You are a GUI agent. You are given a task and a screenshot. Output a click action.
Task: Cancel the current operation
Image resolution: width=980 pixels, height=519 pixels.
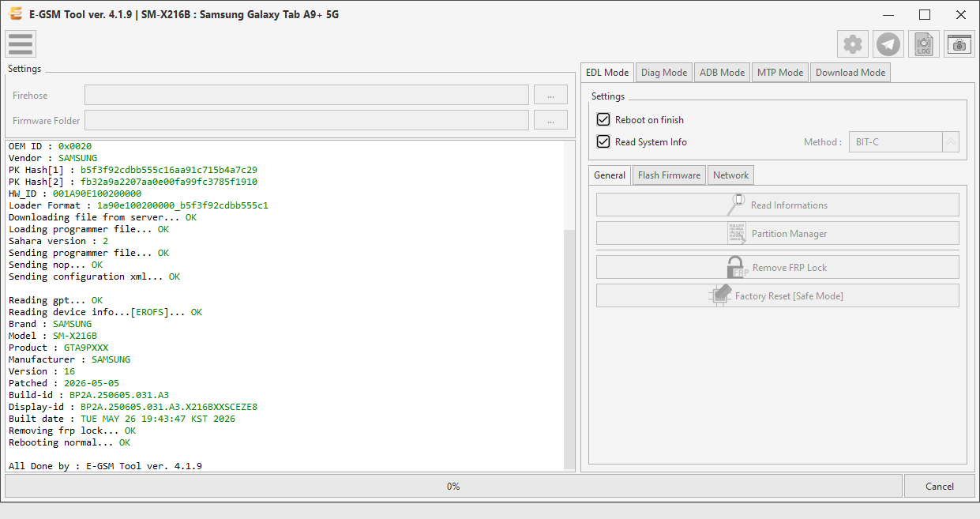click(x=940, y=487)
